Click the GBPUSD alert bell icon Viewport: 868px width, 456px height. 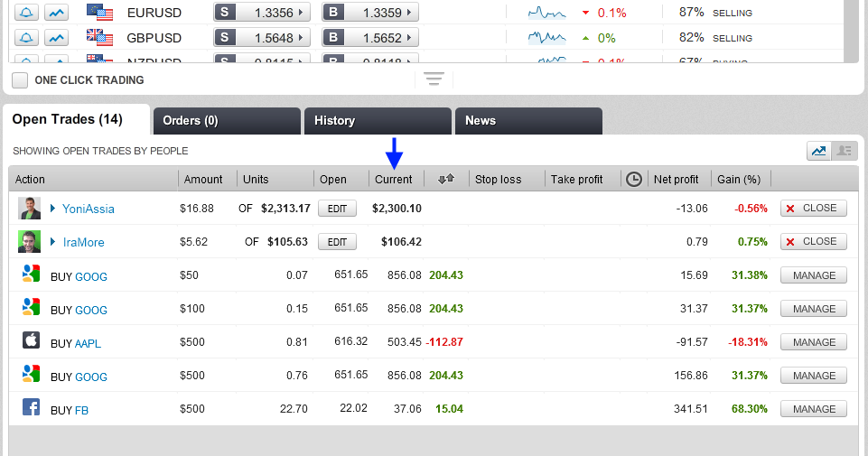(26, 38)
